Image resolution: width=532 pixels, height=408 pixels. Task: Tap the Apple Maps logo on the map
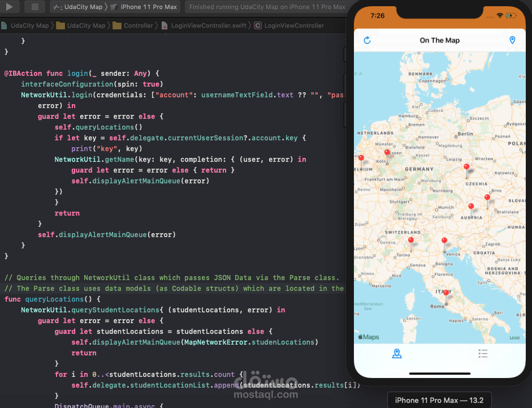click(x=369, y=337)
